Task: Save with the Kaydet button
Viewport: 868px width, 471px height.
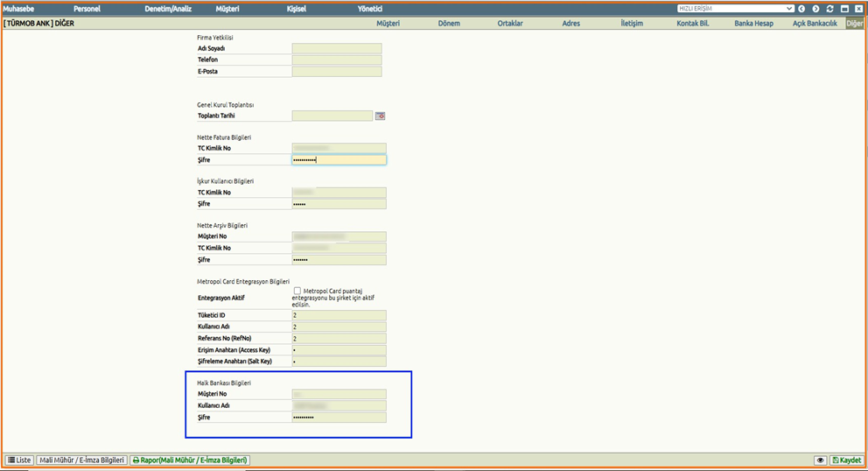Action: (846, 460)
